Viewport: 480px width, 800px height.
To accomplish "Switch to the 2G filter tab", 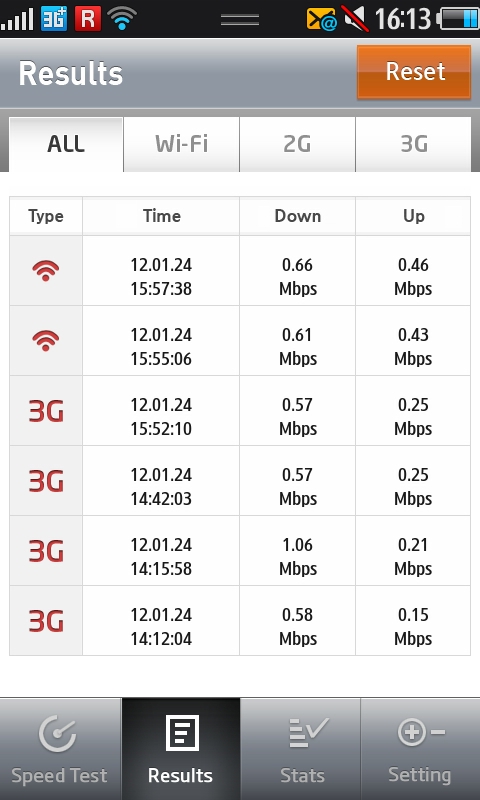I will (297, 144).
